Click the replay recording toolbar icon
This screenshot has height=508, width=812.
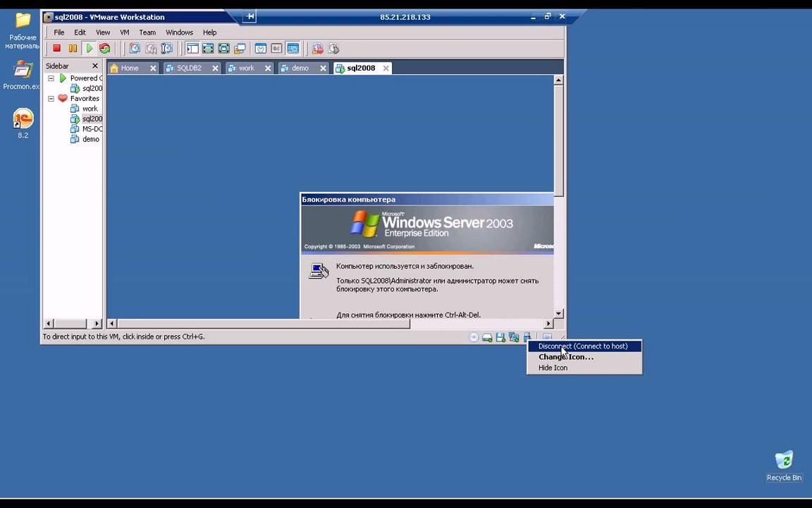(333, 48)
